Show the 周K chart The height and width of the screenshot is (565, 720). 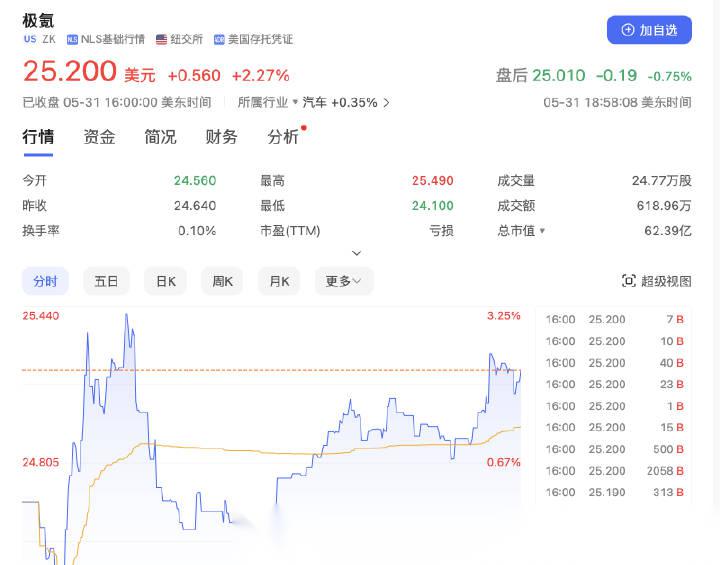tap(222, 281)
